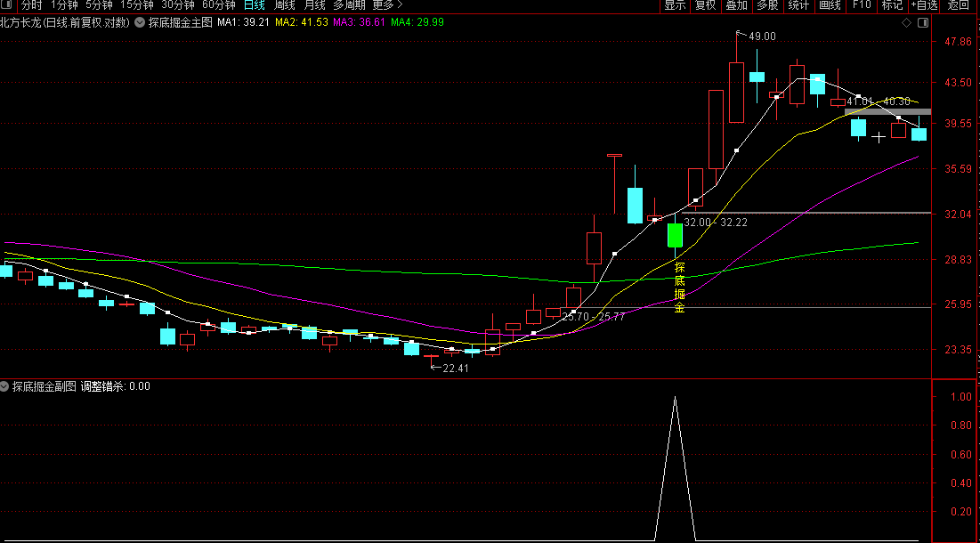980x543 pixels.
Task: Add stock via +自选 button
Action: [x=925, y=5]
